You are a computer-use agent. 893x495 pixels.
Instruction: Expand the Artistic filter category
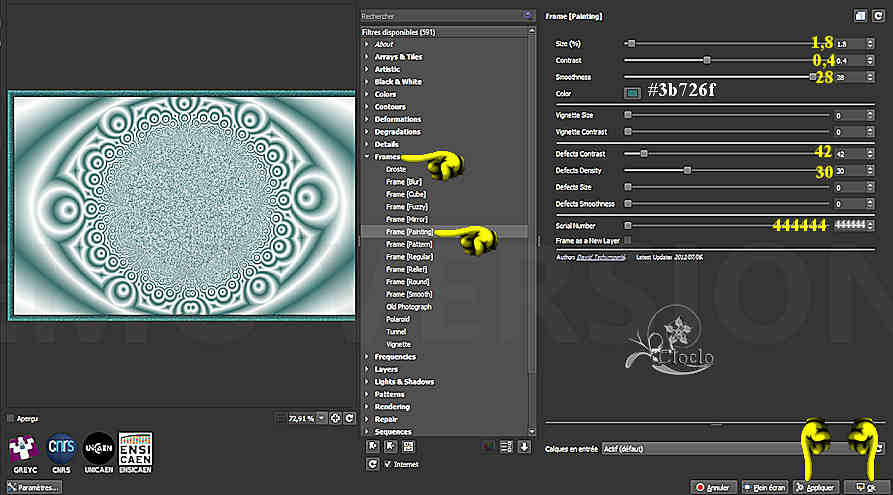(387, 69)
